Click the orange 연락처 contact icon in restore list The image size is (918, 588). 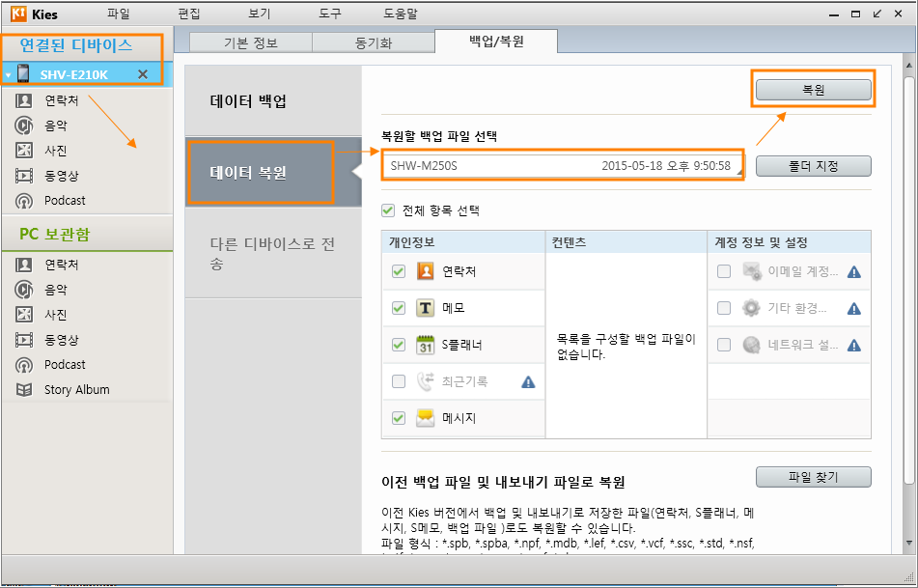426,271
